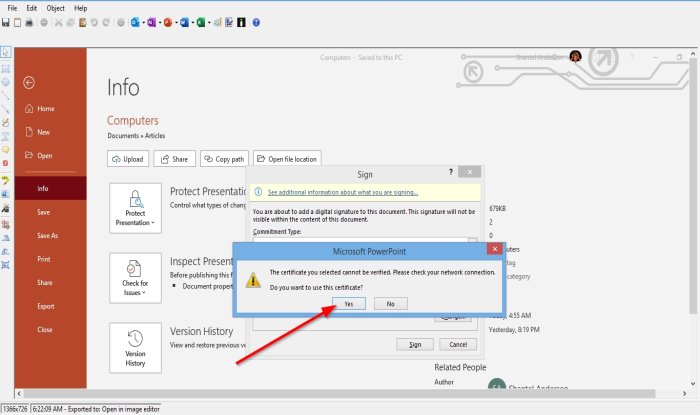Export image to Excel via toolbar icon

201,22
